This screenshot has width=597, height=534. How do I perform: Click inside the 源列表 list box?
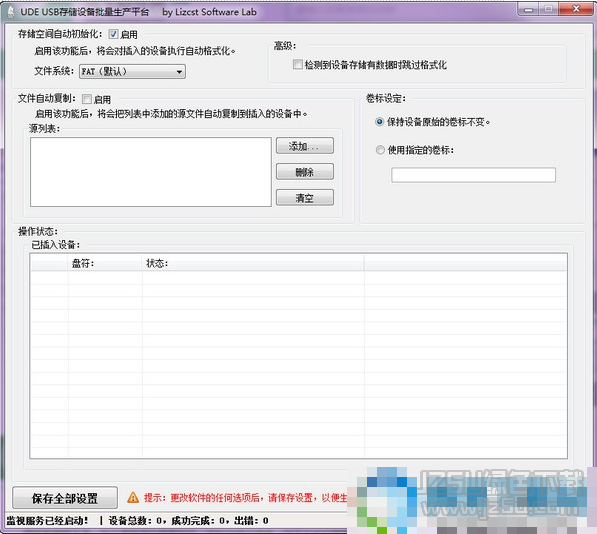(151, 172)
